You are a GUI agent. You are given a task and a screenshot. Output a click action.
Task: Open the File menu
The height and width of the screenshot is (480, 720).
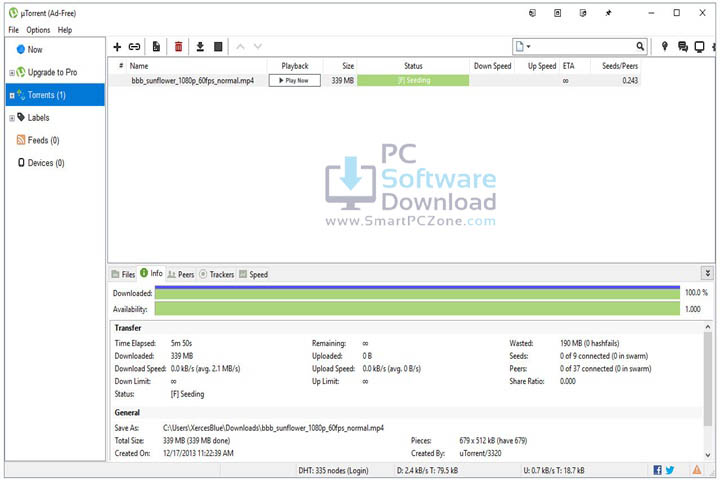(x=14, y=30)
